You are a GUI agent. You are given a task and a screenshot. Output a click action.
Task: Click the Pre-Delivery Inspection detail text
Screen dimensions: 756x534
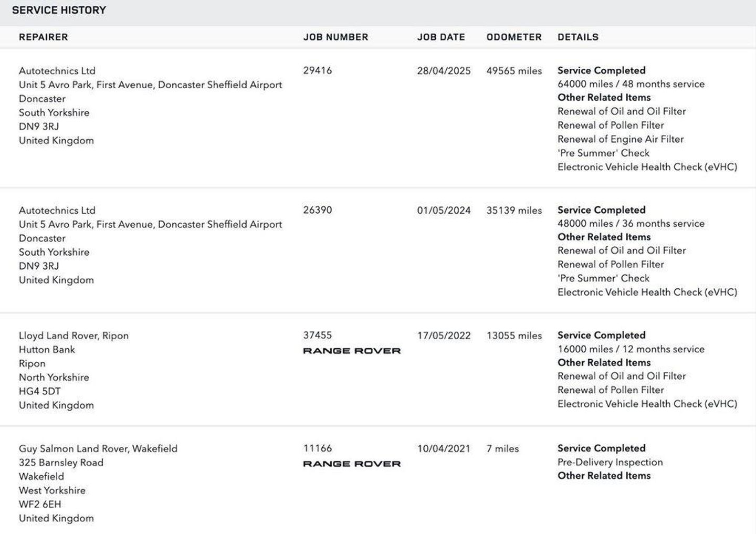[610, 462]
